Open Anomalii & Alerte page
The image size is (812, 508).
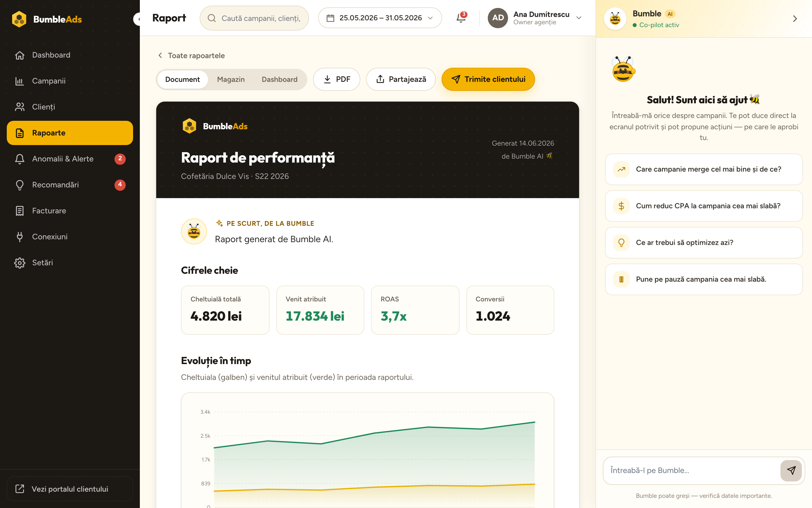point(70,159)
